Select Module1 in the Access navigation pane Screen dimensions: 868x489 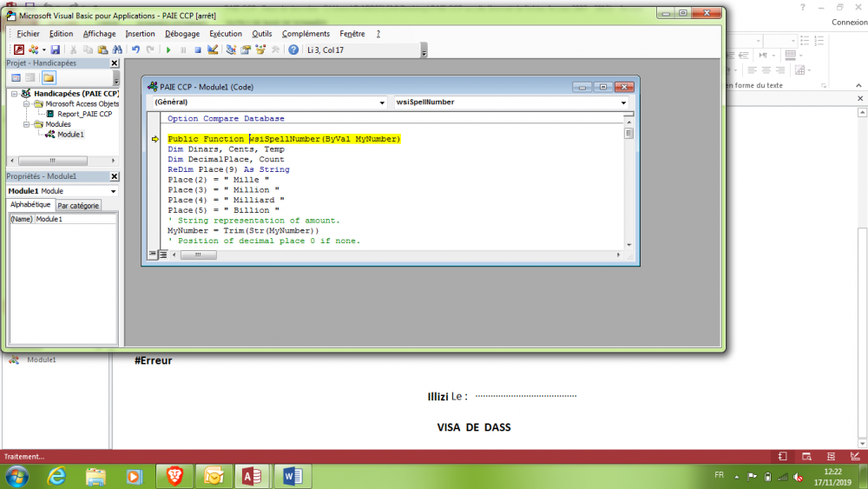(x=42, y=360)
